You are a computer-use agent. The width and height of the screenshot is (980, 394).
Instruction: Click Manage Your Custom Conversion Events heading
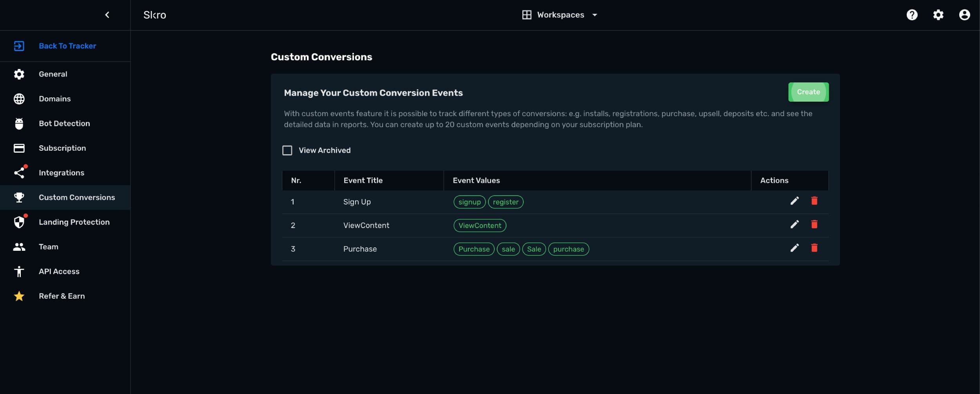(x=373, y=93)
